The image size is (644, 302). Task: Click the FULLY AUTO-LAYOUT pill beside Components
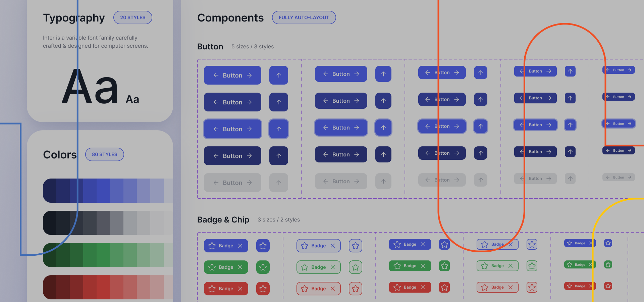pyautogui.click(x=304, y=17)
